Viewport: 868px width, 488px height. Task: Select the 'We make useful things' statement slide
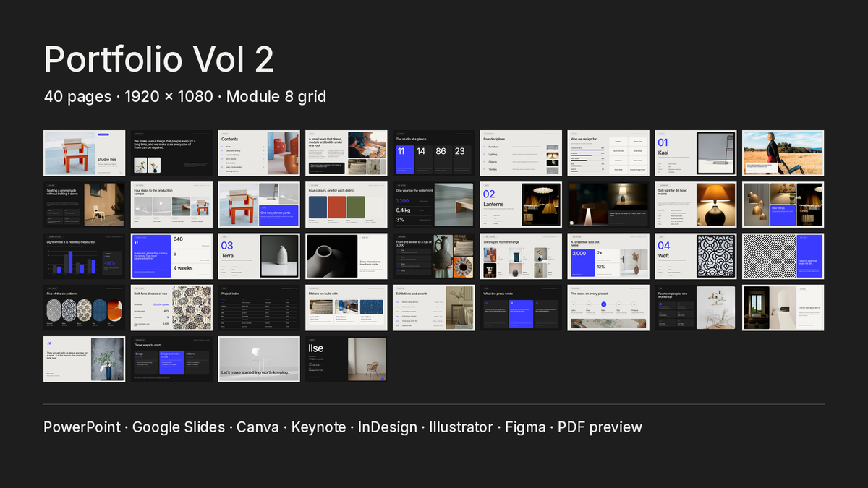[171, 153]
